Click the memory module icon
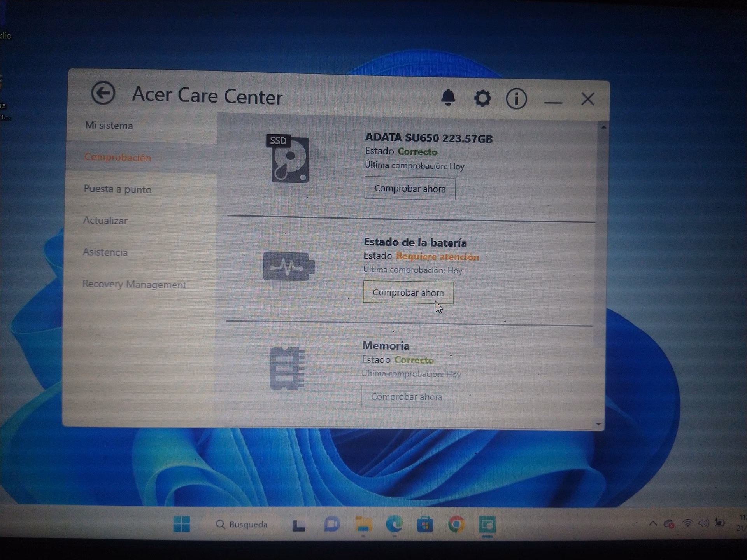This screenshot has height=560, width=747. pos(287,368)
